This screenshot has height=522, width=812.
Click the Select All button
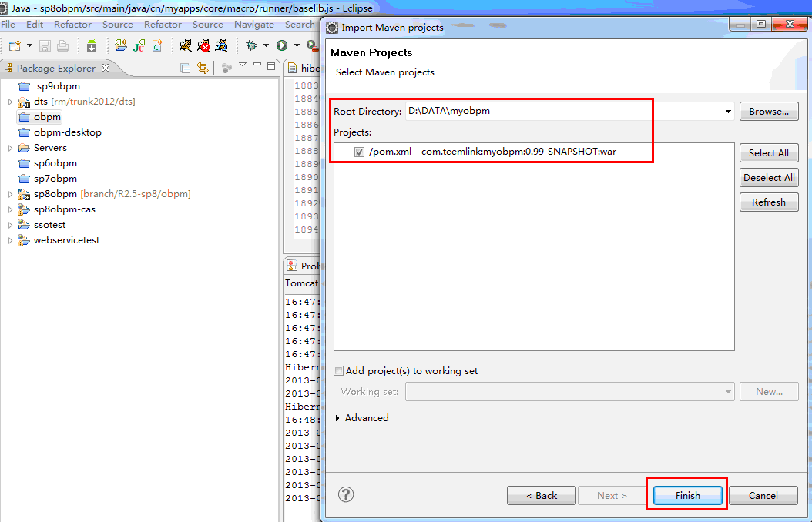coord(769,152)
